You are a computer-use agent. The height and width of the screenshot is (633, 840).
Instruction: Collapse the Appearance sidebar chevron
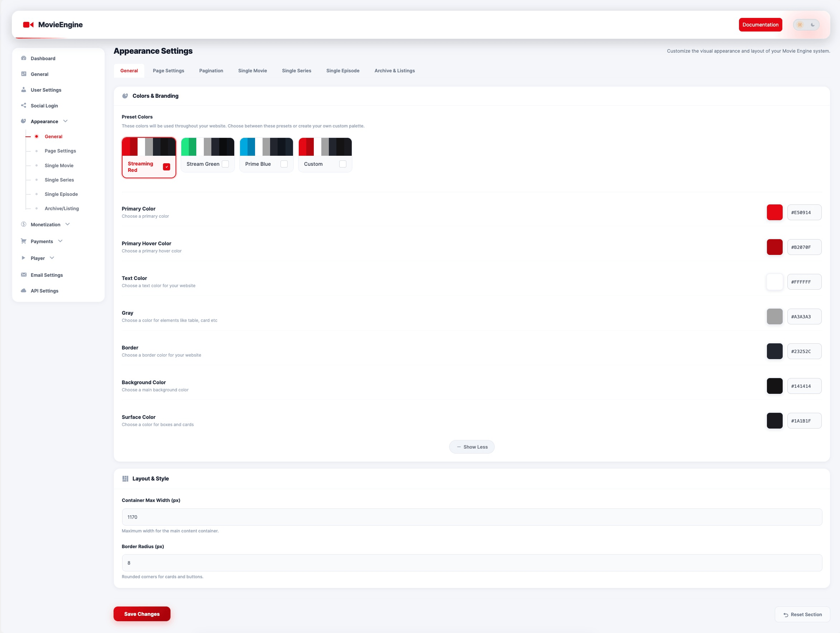click(65, 121)
